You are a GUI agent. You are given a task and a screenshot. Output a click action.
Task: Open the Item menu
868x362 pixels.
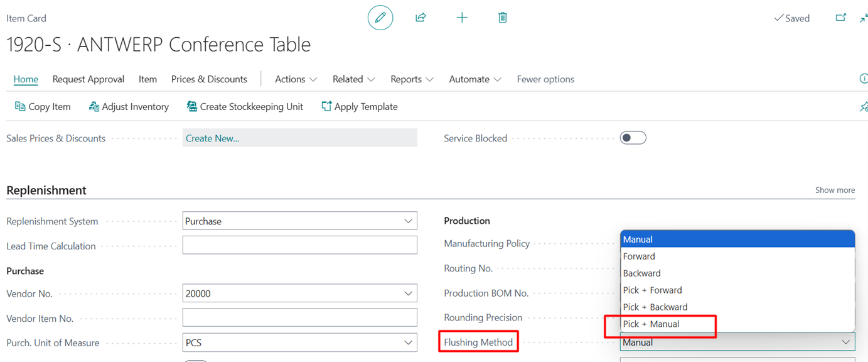[147, 79]
